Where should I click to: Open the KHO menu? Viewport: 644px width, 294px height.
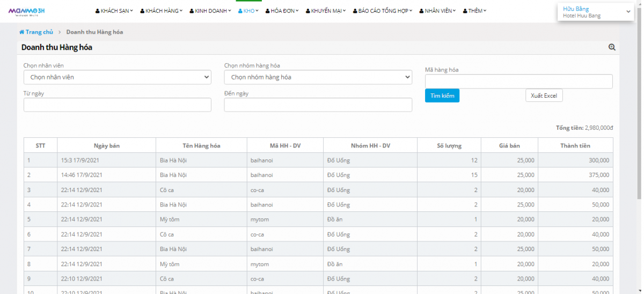coord(248,11)
